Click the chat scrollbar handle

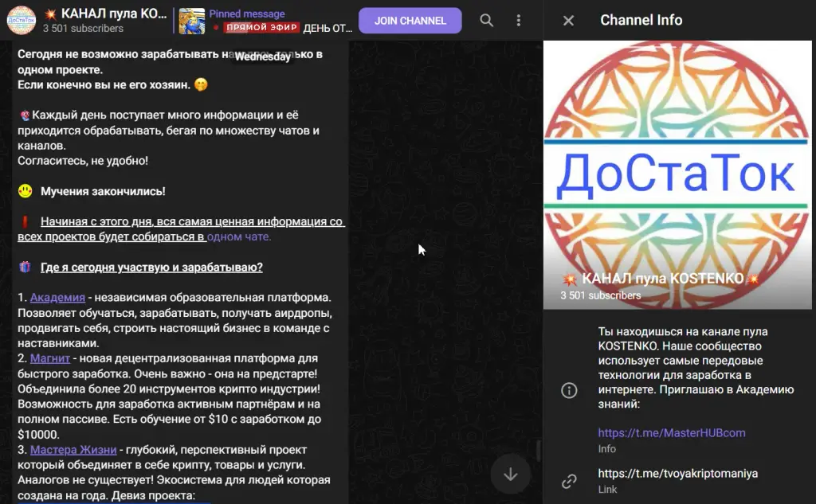click(x=539, y=451)
